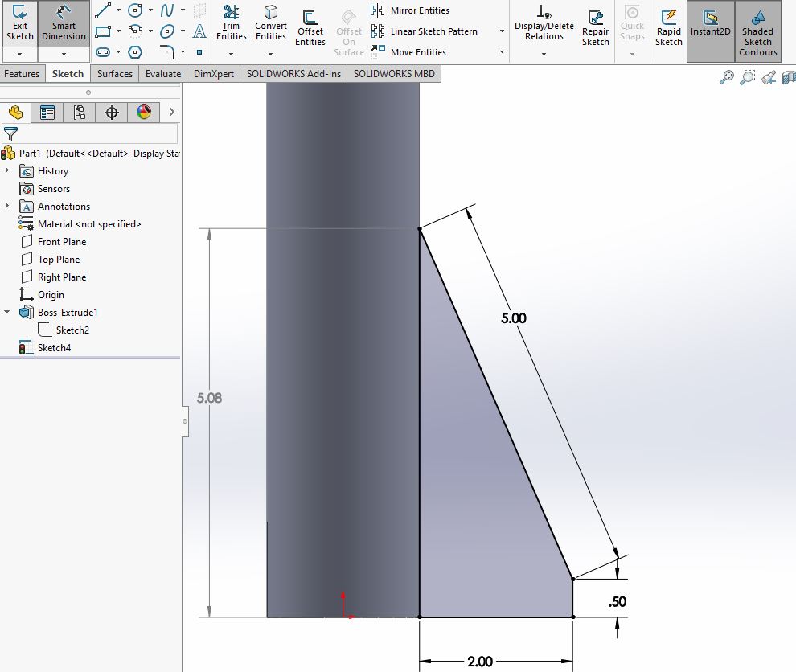Switch to the Evaluate tab
796x672 pixels.
coord(163,74)
